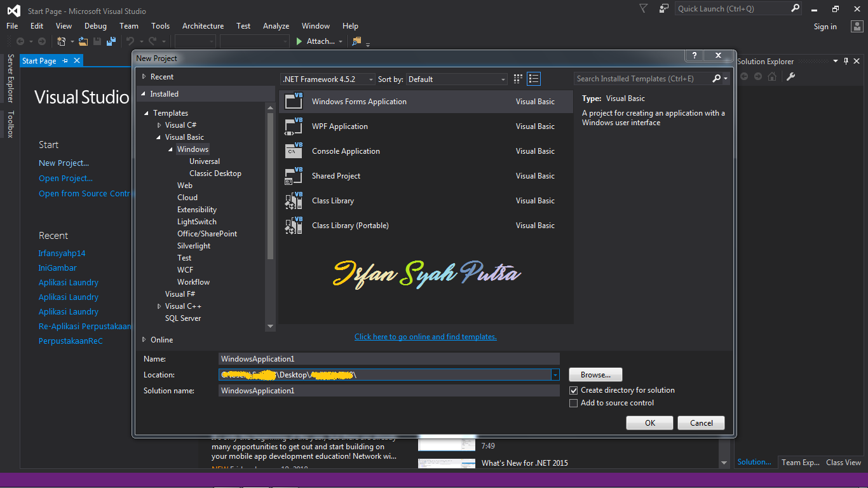The height and width of the screenshot is (488, 868).
Task: Pin the Solution Explorer panel
Action: tap(846, 62)
